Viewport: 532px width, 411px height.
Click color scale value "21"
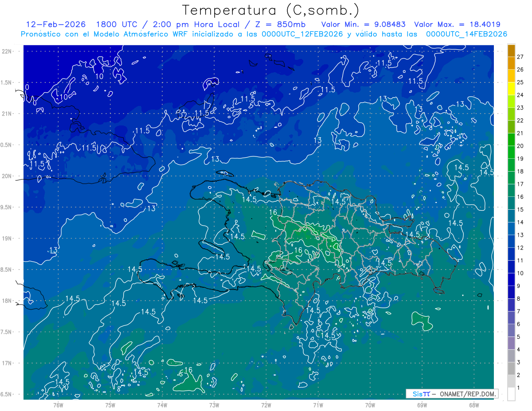[x=520, y=133]
